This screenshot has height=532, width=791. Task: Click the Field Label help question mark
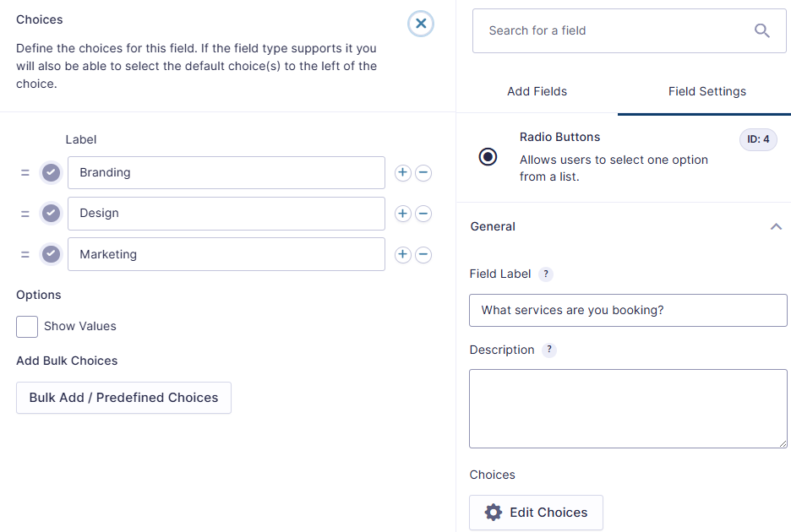545,274
